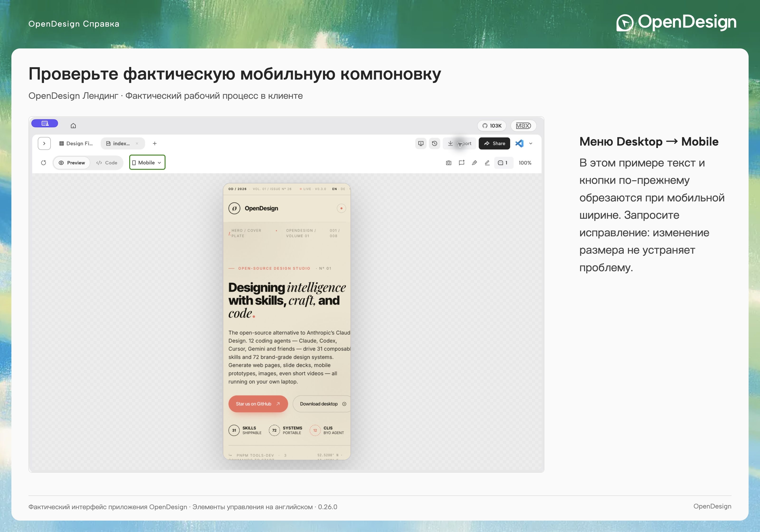Switch to Code view

click(107, 162)
